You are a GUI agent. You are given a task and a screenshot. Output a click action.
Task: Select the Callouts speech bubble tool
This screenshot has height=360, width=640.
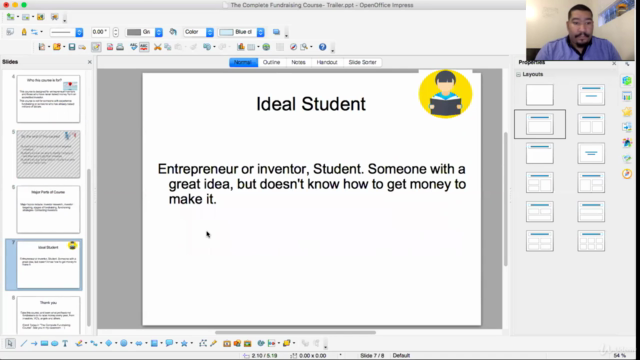coord(169,344)
